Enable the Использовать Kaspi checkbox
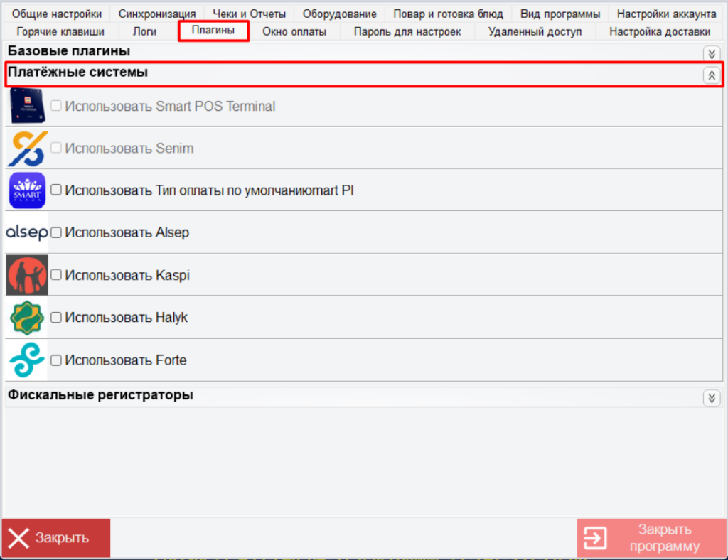728x560 pixels. click(x=56, y=275)
